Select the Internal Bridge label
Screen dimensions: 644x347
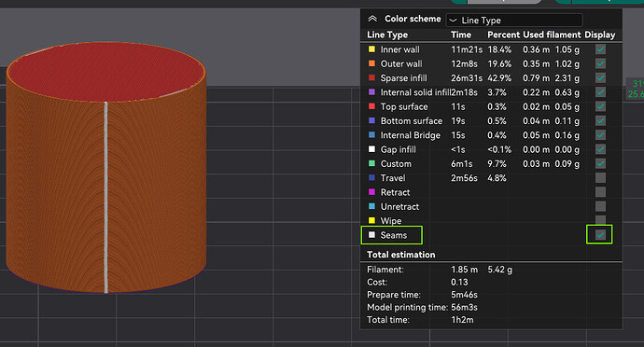pyautogui.click(x=411, y=135)
